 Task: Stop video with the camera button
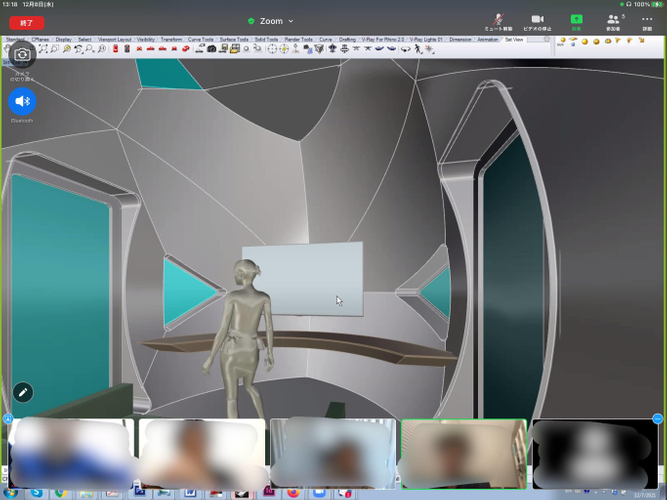click(537, 20)
